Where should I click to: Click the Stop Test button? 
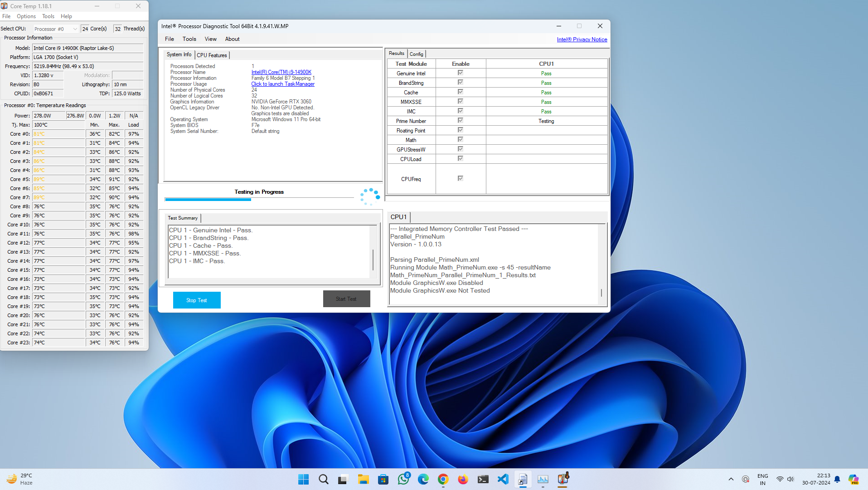pyautogui.click(x=197, y=300)
